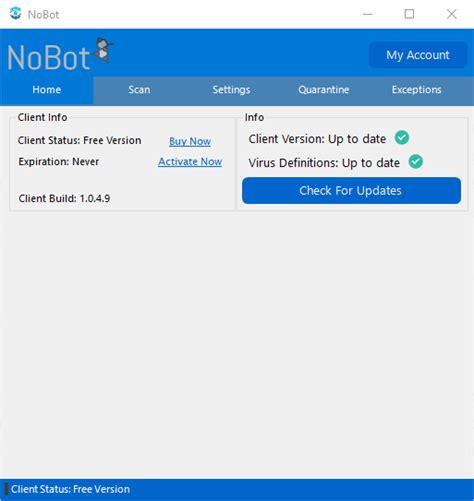The height and width of the screenshot is (501, 474).
Task: Run Check For Updates
Action: [351, 191]
